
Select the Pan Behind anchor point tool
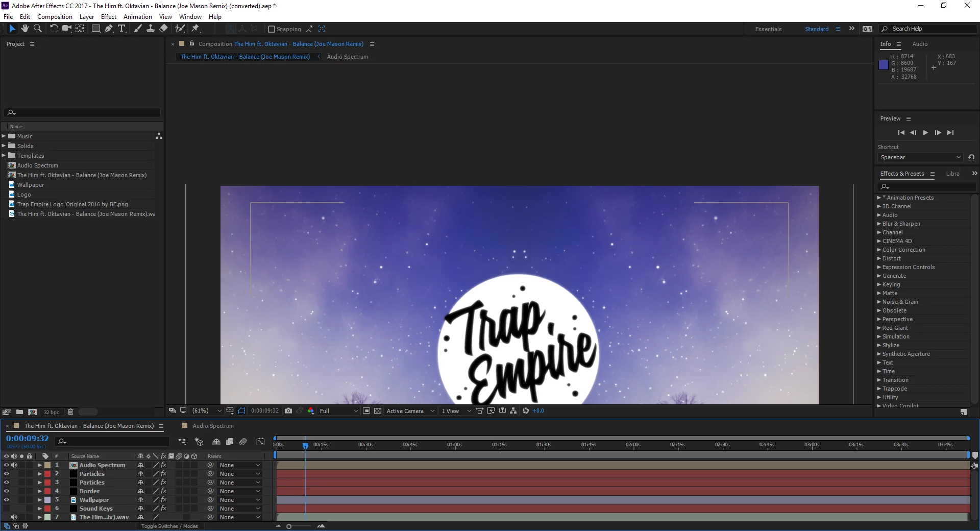[x=80, y=29]
